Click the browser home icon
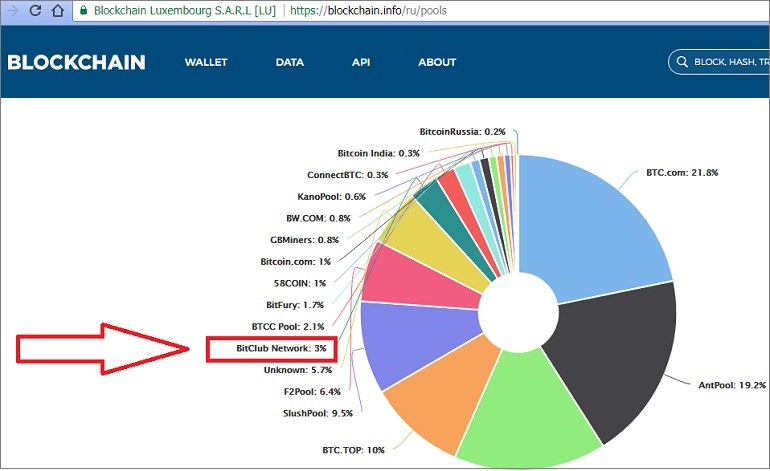 pos(58,10)
